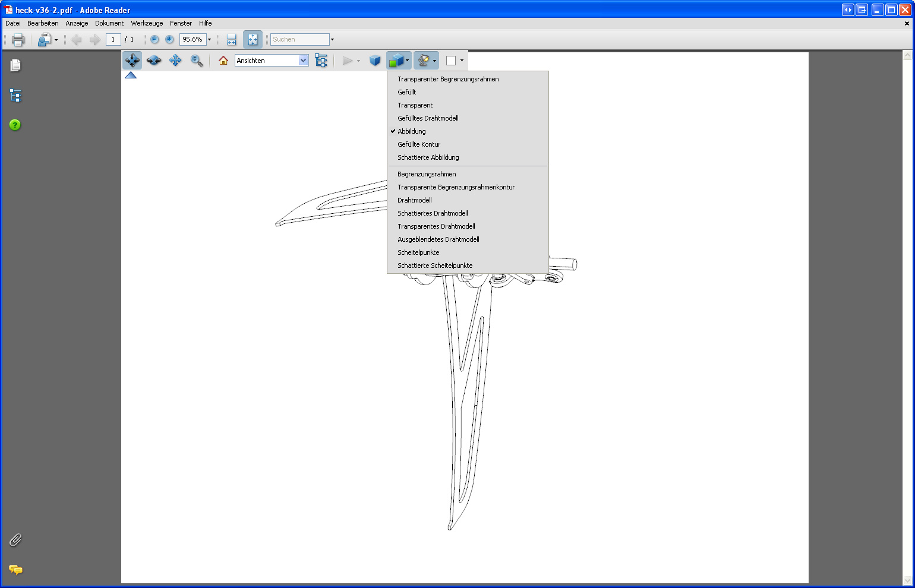This screenshot has height=588, width=915.
Task: Click the Print icon
Action: pyautogui.click(x=18, y=40)
